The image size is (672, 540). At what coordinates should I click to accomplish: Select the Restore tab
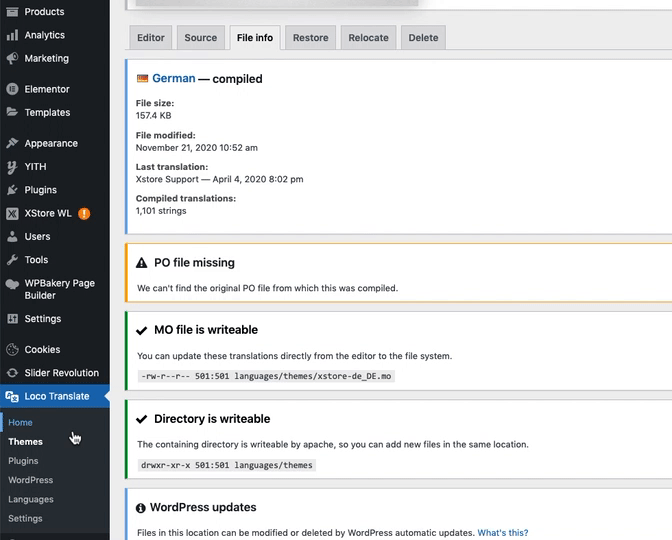310,38
